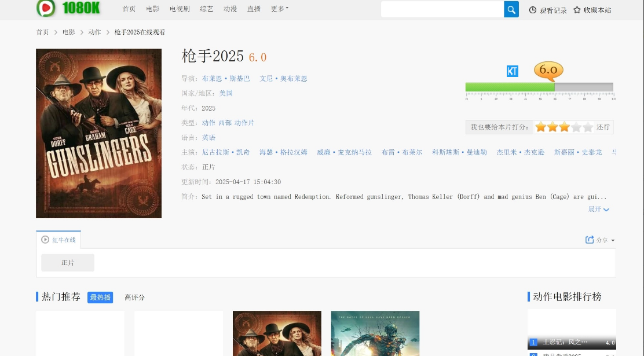Open the 观看记录 clock icon
The height and width of the screenshot is (356, 644).
click(533, 10)
